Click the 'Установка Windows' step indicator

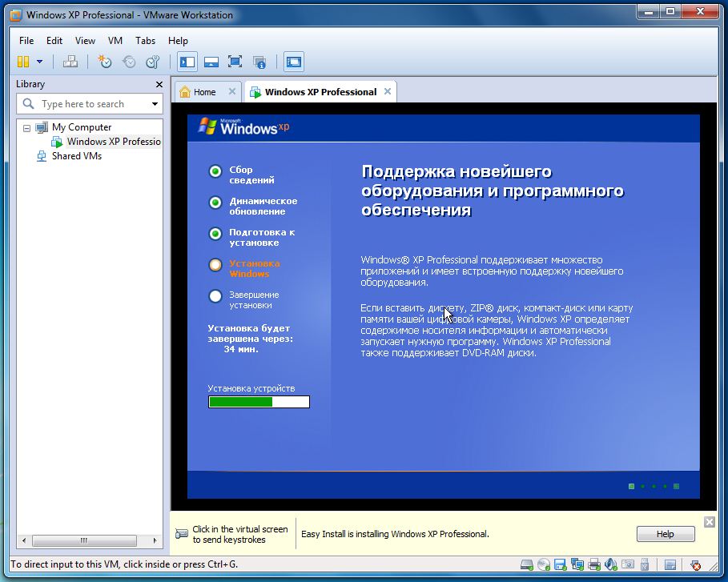pos(215,265)
